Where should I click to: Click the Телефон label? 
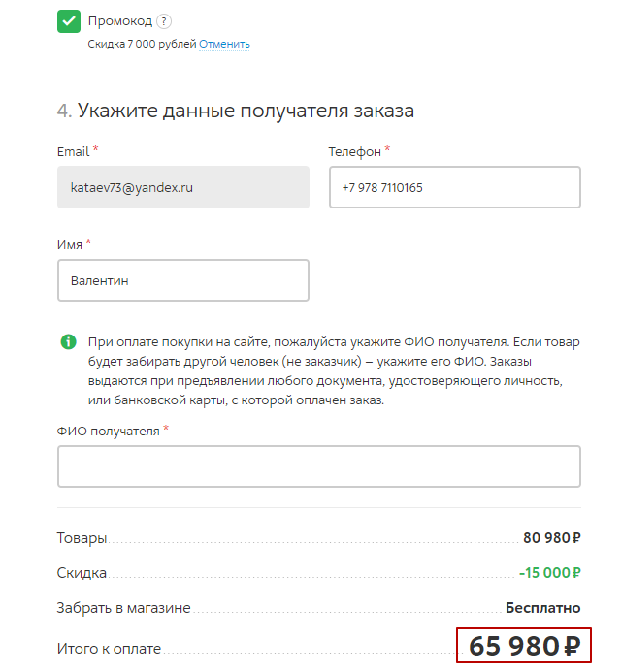point(355,151)
